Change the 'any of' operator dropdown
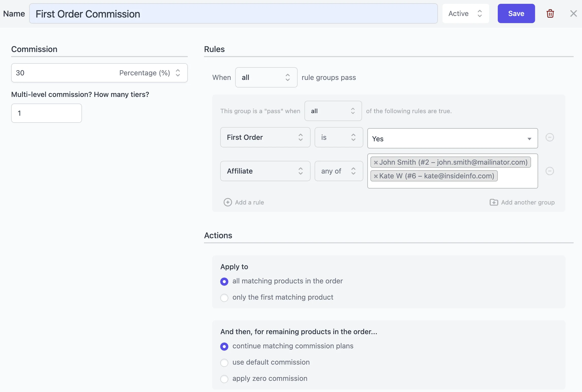Screen dimensions: 582x392 click(x=339, y=171)
